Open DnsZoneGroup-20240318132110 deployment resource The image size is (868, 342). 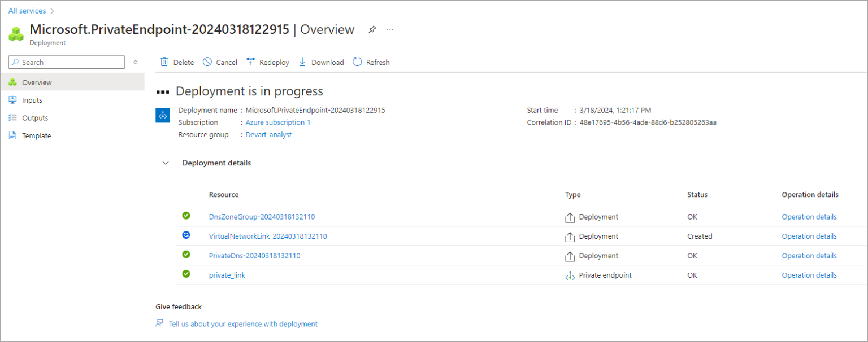(x=262, y=216)
